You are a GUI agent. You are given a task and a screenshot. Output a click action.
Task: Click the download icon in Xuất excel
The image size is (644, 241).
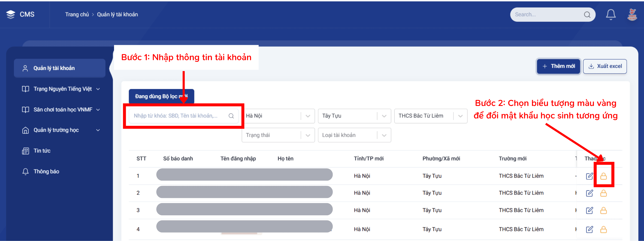point(591,66)
